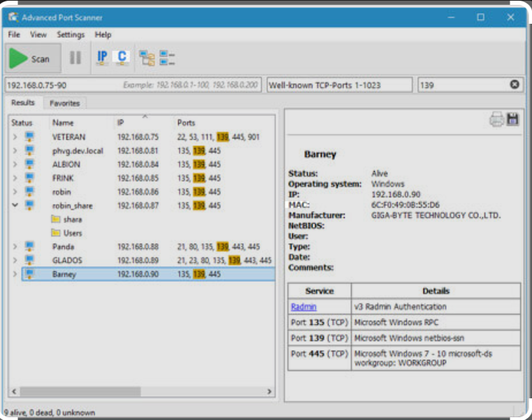
Task: Clear the 139 search filter
Action: pos(515,84)
